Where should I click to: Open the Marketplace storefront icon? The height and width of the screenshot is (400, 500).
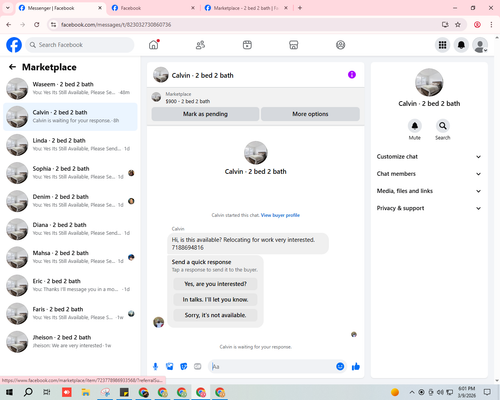pos(294,45)
